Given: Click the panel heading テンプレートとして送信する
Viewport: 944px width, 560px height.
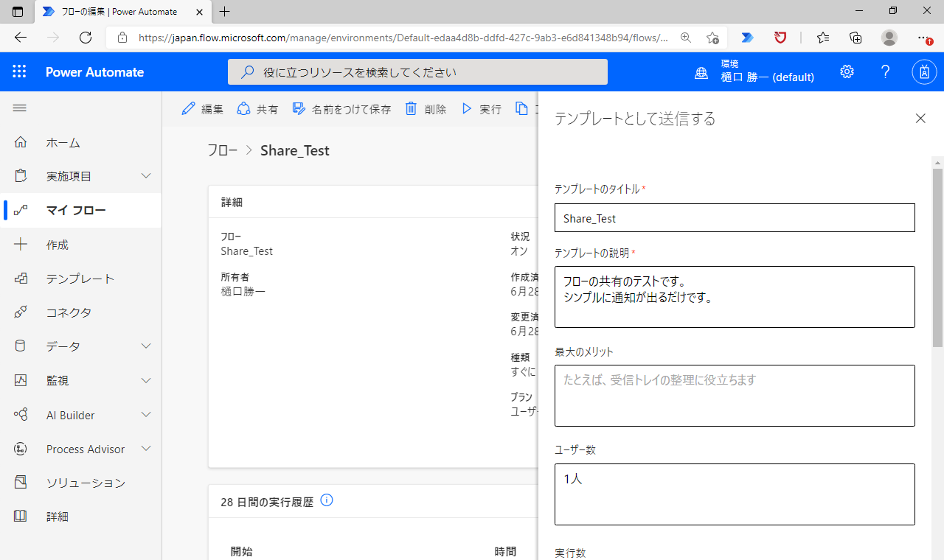Looking at the screenshot, I should click(x=635, y=119).
